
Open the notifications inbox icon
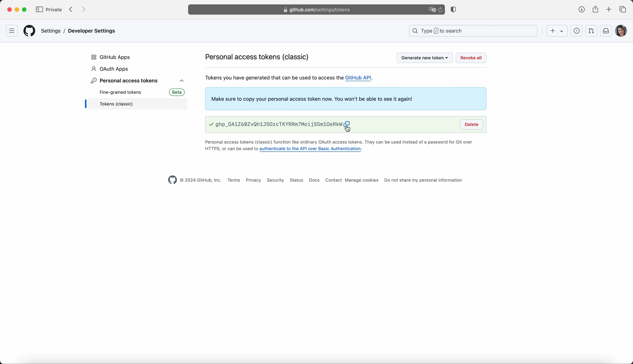[606, 31]
